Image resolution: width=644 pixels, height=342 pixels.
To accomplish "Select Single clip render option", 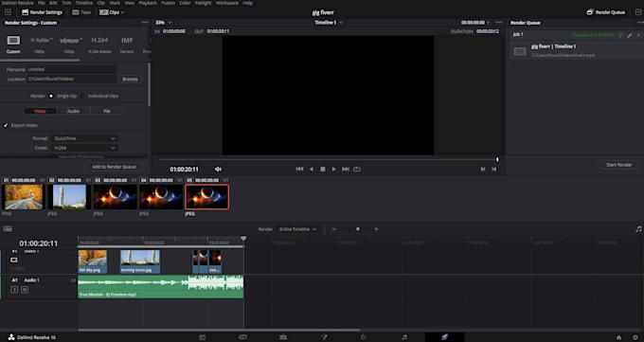I will point(51,97).
